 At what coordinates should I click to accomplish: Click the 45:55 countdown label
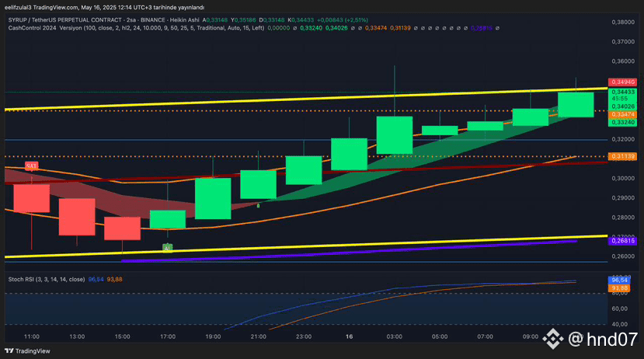click(620, 99)
